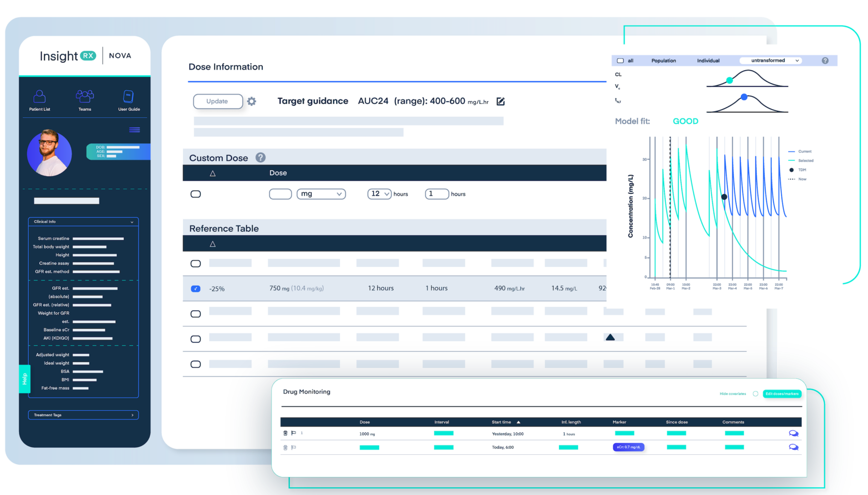868x495 pixels.
Task: Collapse the Clinical Info section
Action: pos(132,222)
